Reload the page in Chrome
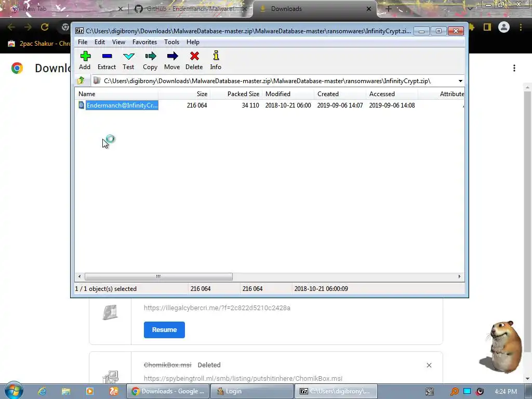The height and width of the screenshot is (399, 532). [45, 27]
